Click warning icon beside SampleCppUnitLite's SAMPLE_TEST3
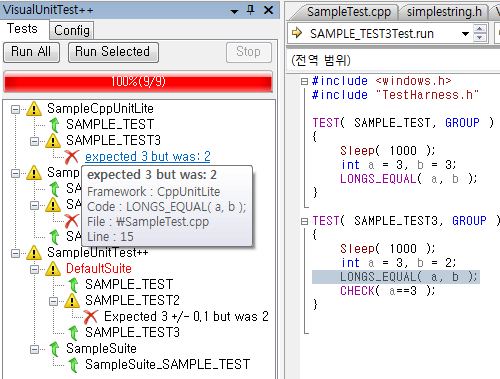This screenshot has height=379, width=500. 53,141
